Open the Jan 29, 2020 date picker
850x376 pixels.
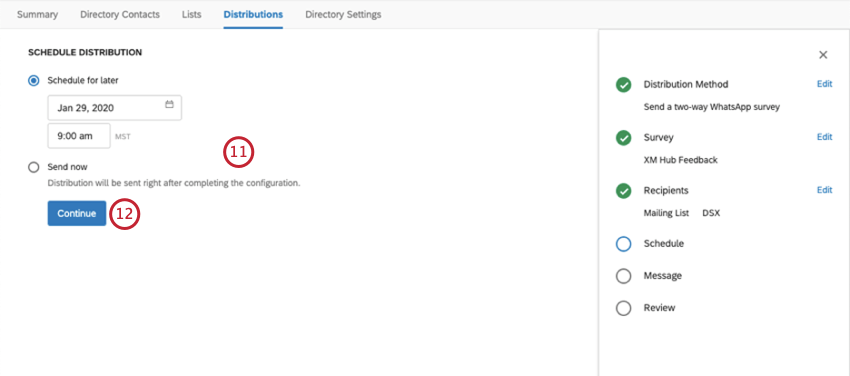pos(114,108)
